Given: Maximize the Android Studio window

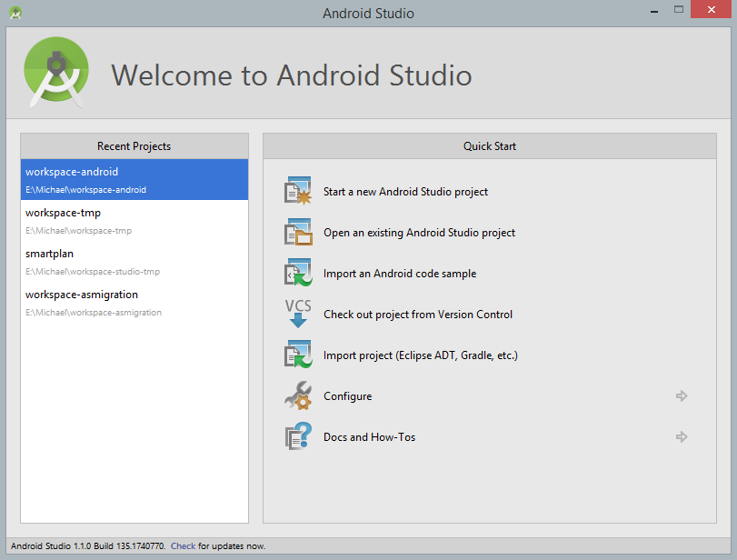Looking at the screenshot, I should [x=678, y=9].
